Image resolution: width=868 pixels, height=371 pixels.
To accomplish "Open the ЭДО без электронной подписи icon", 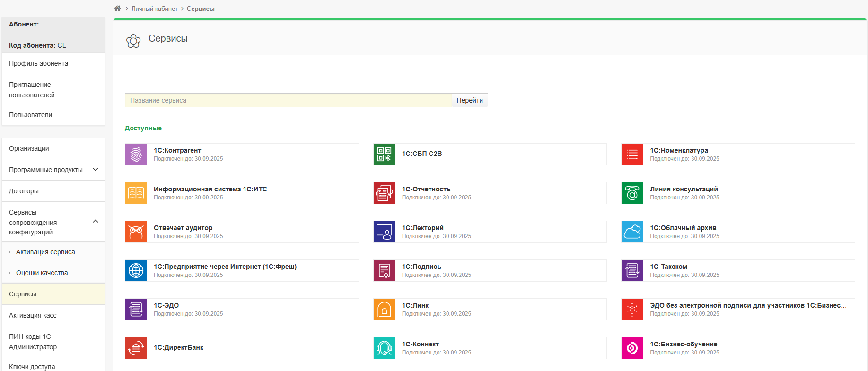I will 632,309.
